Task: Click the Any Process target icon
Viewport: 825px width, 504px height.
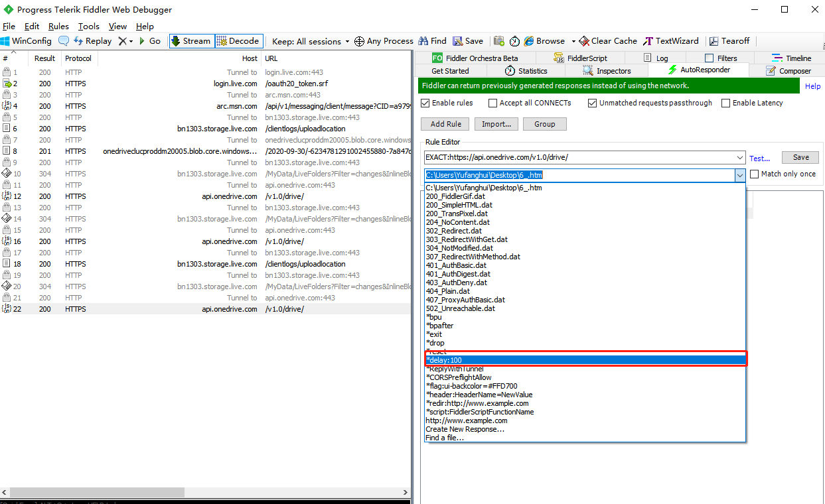Action: 359,41
